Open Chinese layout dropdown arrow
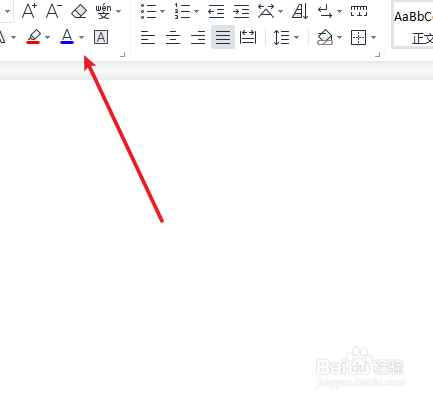The width and height of the screenshot is (433, 400). click(x=280, y=11)
